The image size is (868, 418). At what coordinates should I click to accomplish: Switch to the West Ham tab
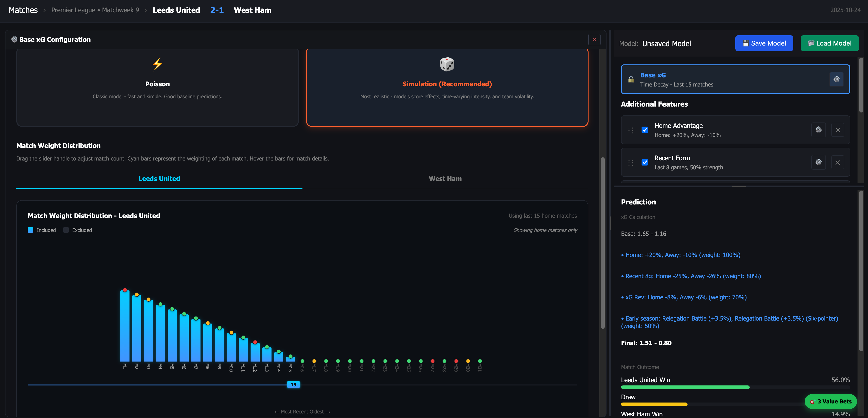coord(445,179)
